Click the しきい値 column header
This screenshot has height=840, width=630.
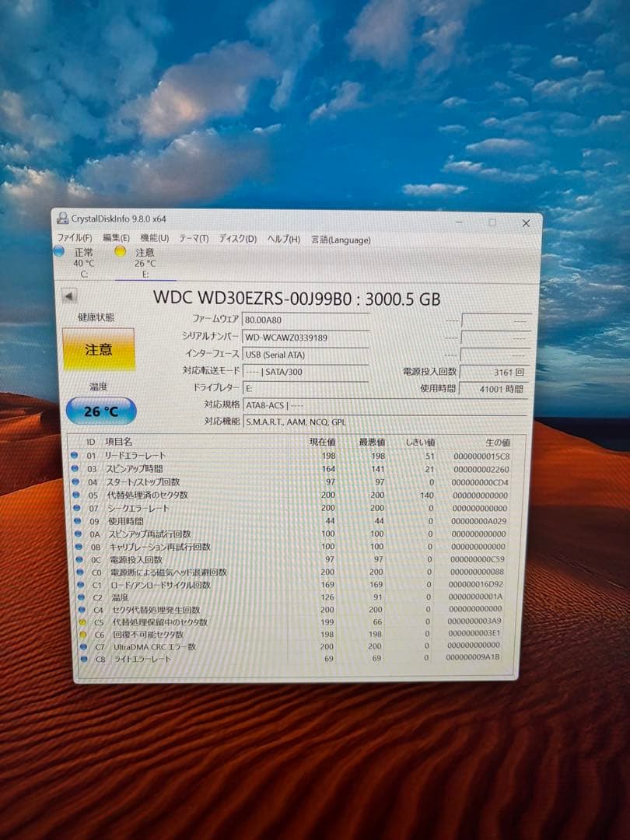(x=420, y=443)
